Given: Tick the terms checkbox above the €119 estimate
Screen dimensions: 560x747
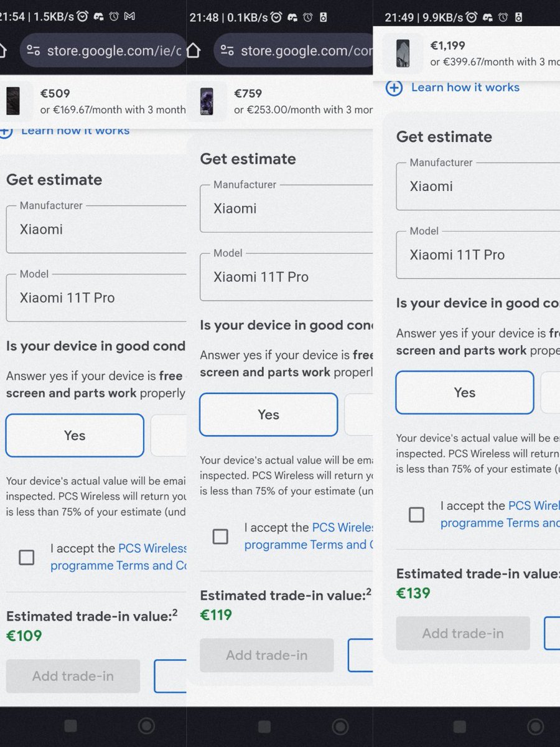Looking at the screenshot, I should tap(220, 536).
